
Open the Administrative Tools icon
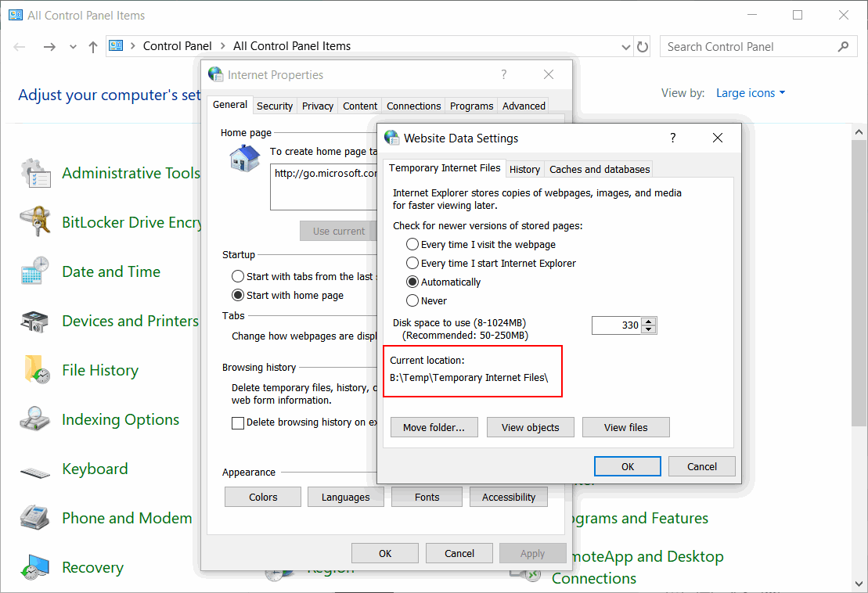tap(36, 174)
